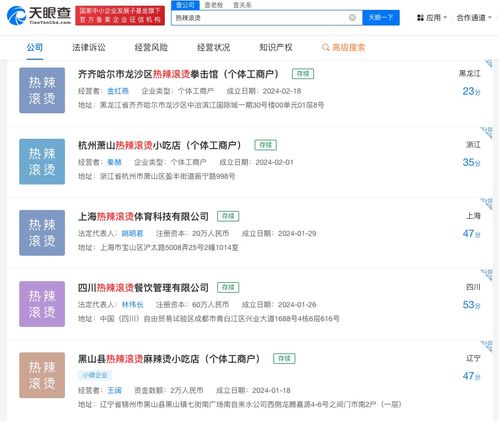
Task: Click the 53分 score
Action: (471, 305)
